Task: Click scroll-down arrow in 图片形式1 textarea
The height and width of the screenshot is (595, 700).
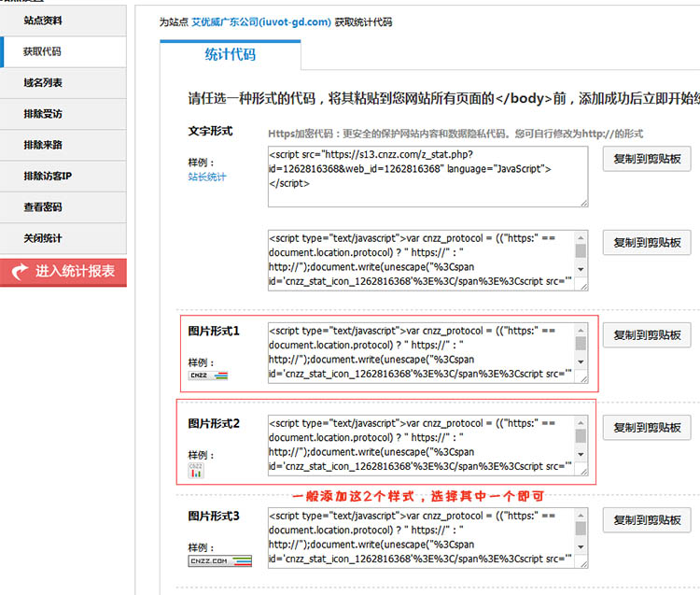Action: (581, 361)
